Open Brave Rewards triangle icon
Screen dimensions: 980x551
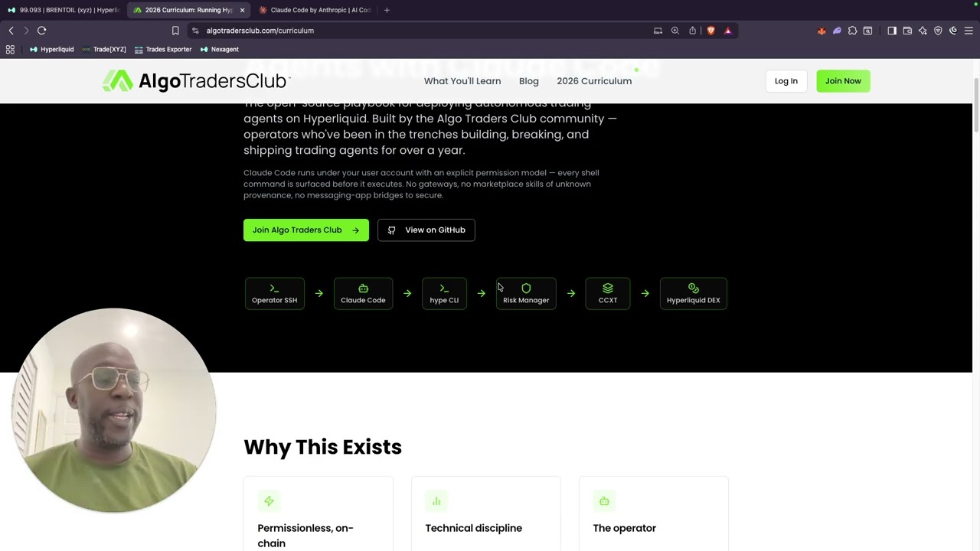point(728,31)
